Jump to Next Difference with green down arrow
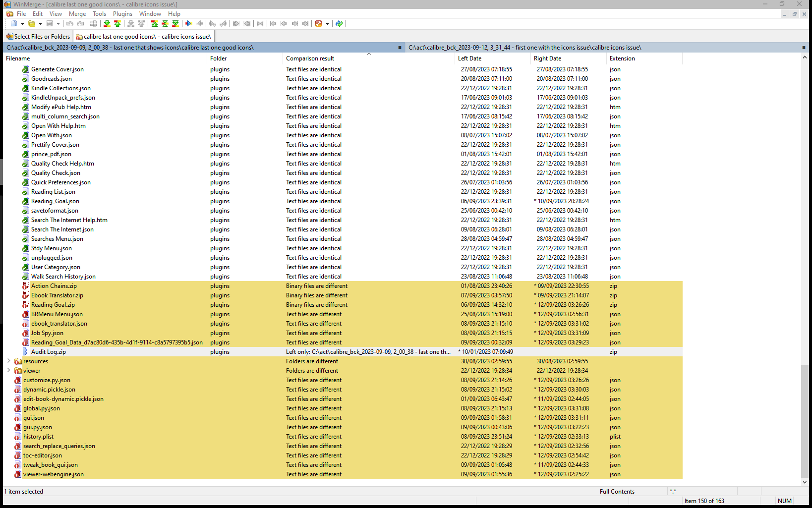This screenshot has height=508, width=812. click(107, 24)
